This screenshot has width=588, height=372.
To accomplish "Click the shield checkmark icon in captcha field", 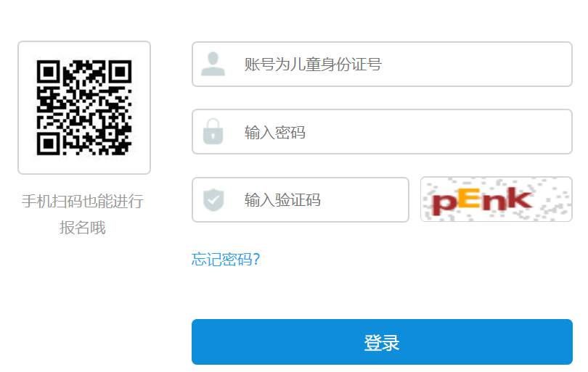I will (213, 199).
